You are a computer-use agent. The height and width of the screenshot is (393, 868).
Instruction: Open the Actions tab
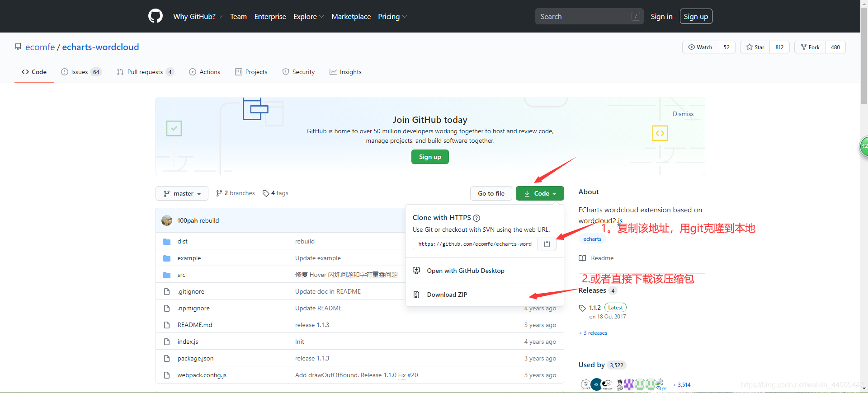[x=205, y=72]
